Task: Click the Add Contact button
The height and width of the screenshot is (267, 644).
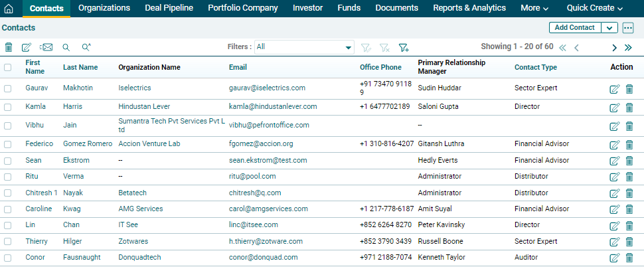Action: click(574, 28)
